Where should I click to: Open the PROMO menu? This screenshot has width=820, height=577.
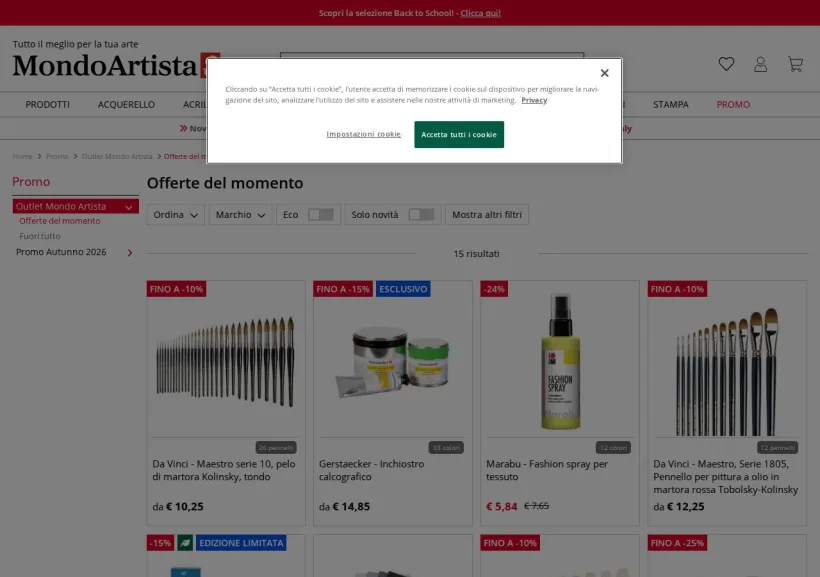click(x=733, y=105)
